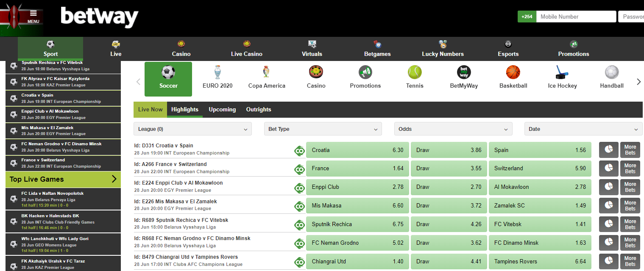Open statistics chart for Sputnik Rechica match
Viewport: 644px width, 271px height.
tap(608, 224)
